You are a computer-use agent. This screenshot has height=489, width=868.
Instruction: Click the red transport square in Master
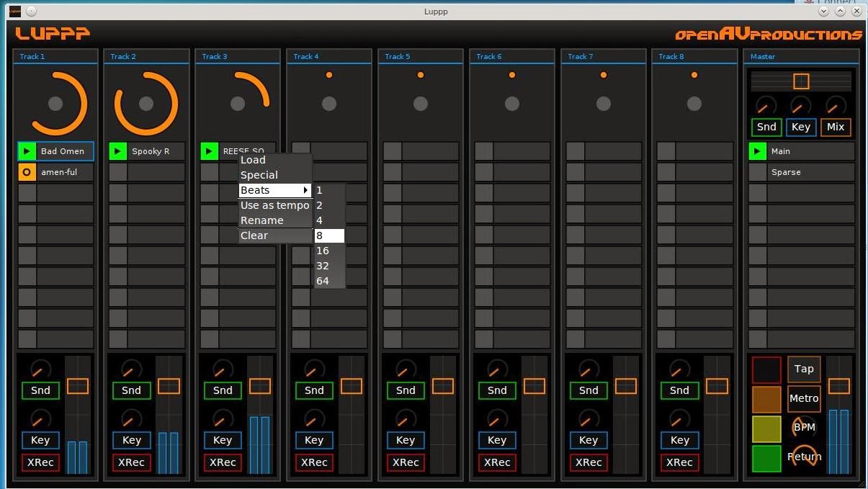point(766,370)
